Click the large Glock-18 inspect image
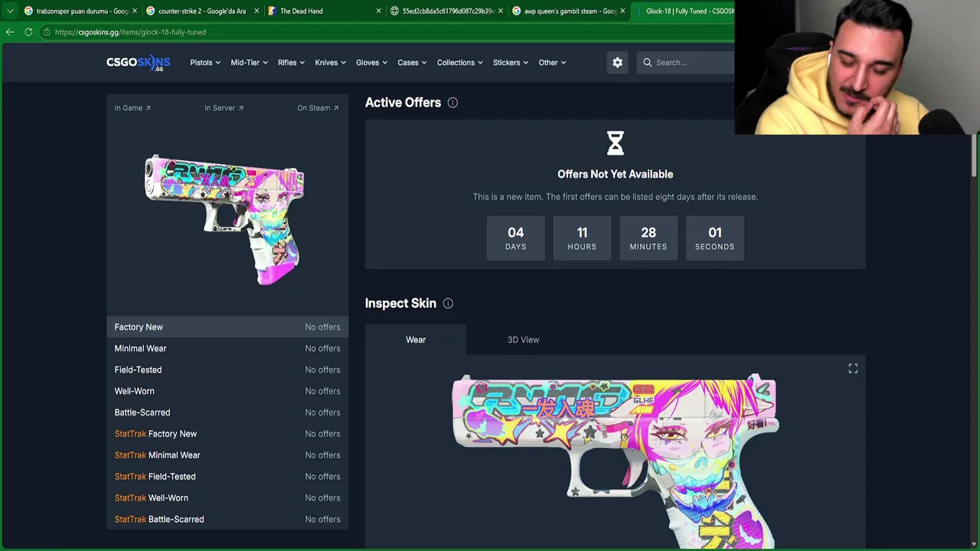The height and width of the screenshot is (551, 980). coord(616,461)
